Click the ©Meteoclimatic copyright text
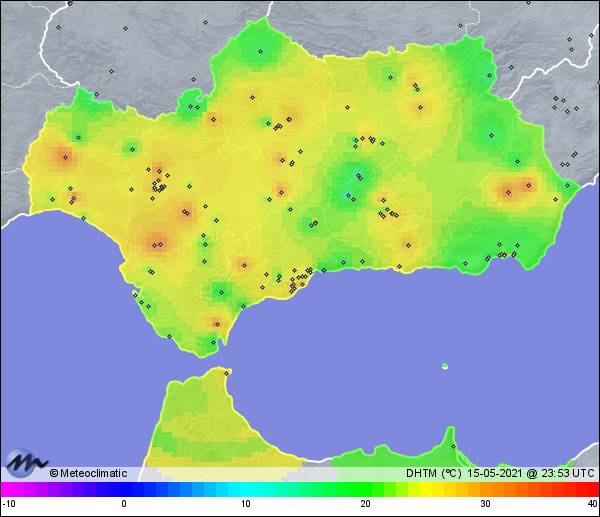This screenshot has width=600, height=517. point(88,473)
